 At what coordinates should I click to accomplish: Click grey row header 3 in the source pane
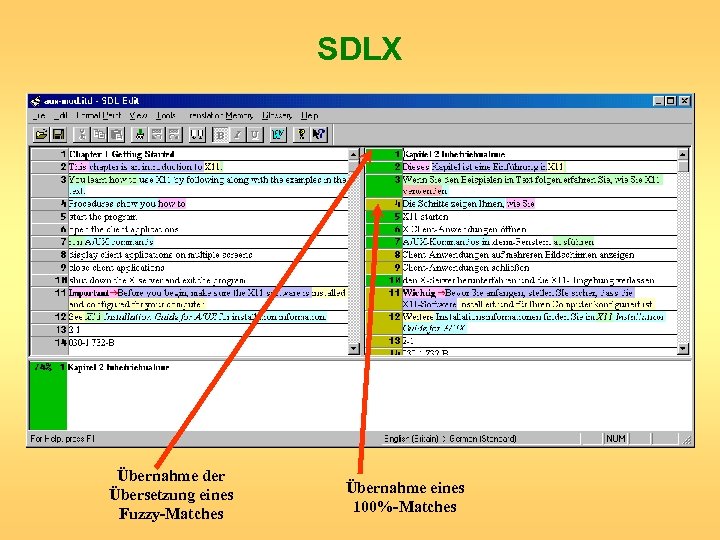[50, 185]
